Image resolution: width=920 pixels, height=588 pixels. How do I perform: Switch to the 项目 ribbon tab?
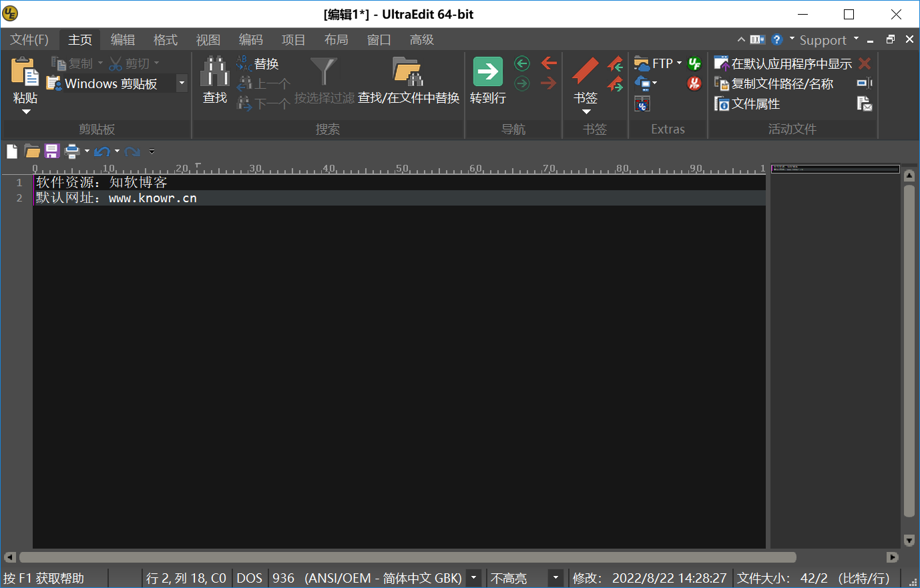coord(294,39)
